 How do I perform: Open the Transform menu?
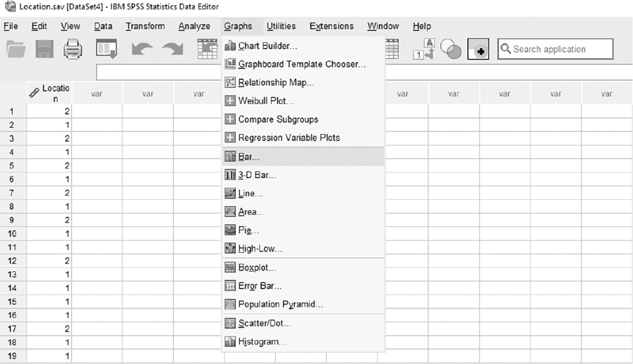click(145, 27)
